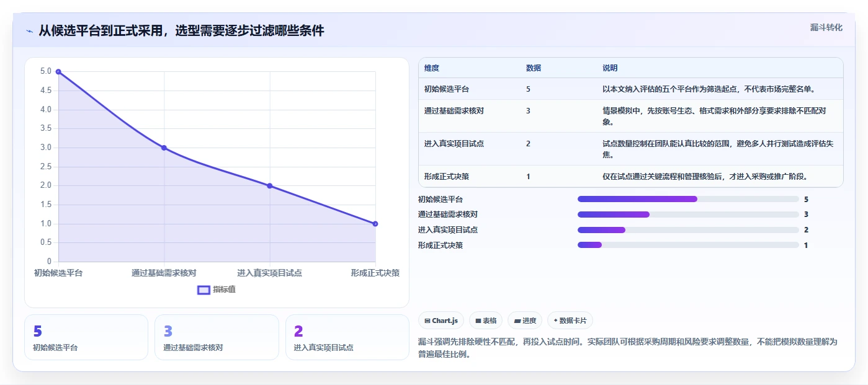Click the 进入真实项目试点 table row cell
This screenshot has width=868, height=385.
[x=454, y=144]
